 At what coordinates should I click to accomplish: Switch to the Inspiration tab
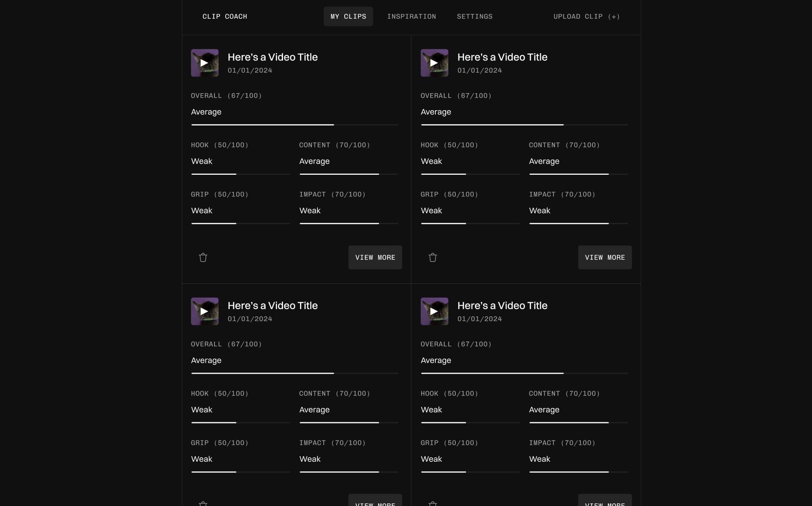point(412,17)
